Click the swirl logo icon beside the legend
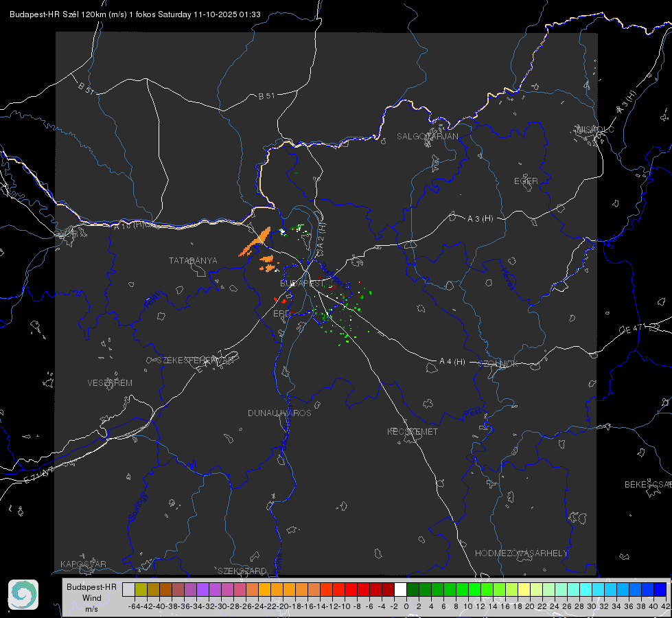This screenshot has width=672, height=618. click(23, 595)
